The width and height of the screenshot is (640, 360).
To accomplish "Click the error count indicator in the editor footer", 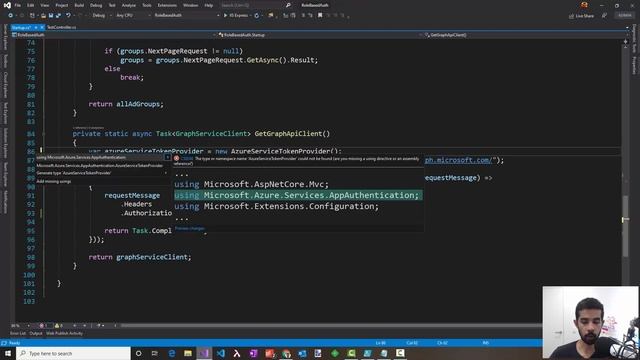I will [x=43, y=326].
